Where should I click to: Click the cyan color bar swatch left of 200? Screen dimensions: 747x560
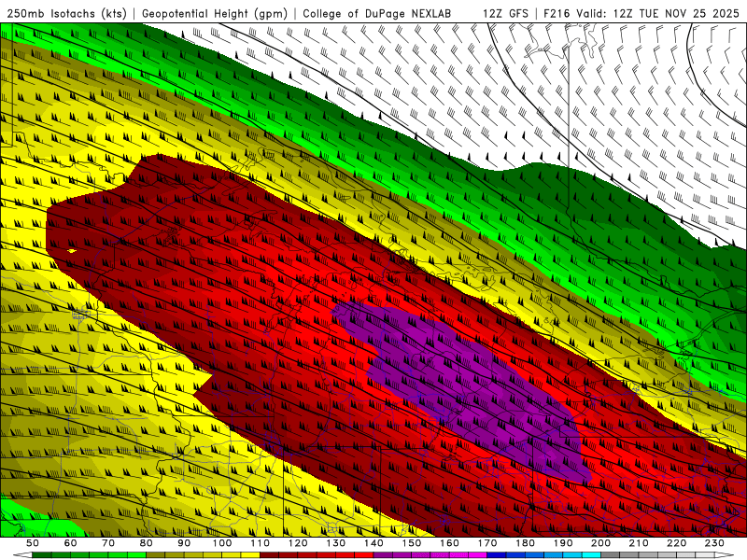tap(592, 555)
